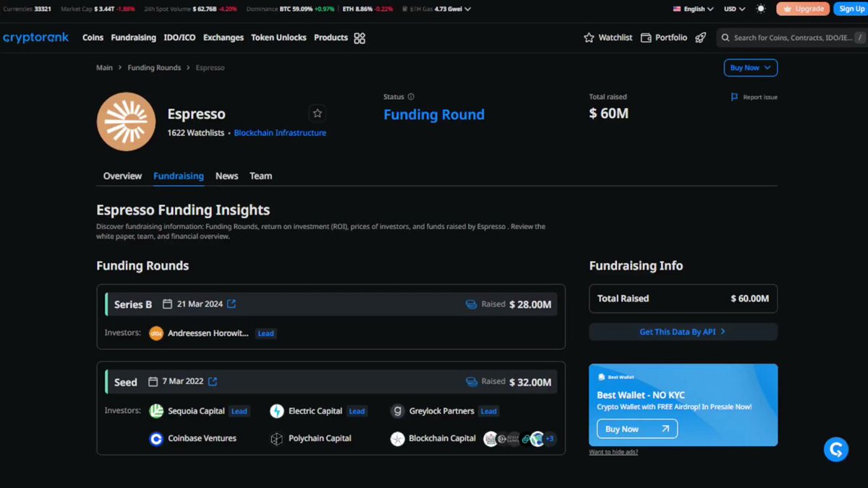The width and height of the screenshot is (868, 488).
Task: Open the English language dropdown
Action: [693, 9]
